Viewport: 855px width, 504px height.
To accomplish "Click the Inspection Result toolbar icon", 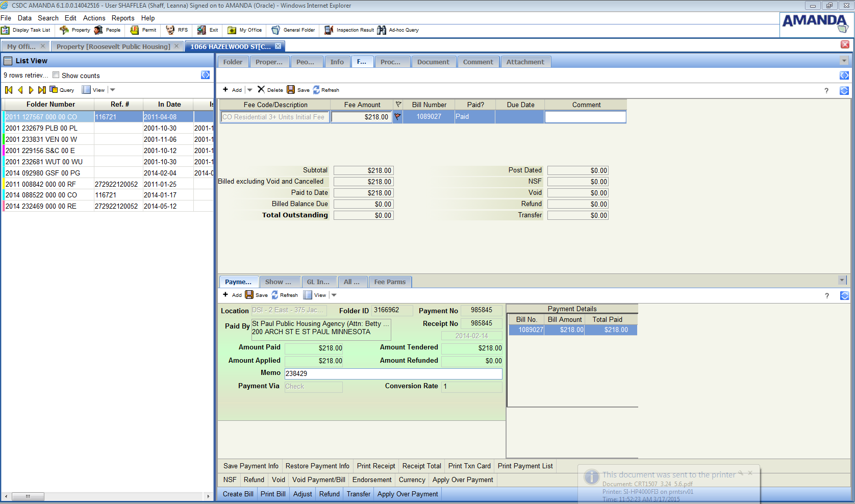I will click(x=329, y=30).
